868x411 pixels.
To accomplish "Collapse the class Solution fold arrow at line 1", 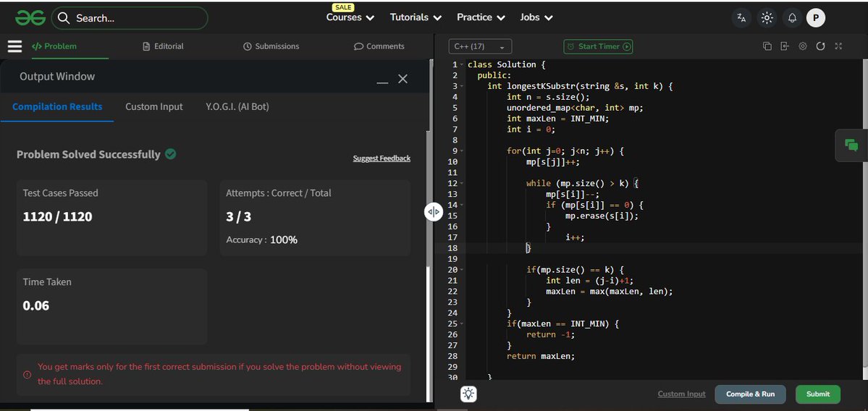I will pos(462,64).
